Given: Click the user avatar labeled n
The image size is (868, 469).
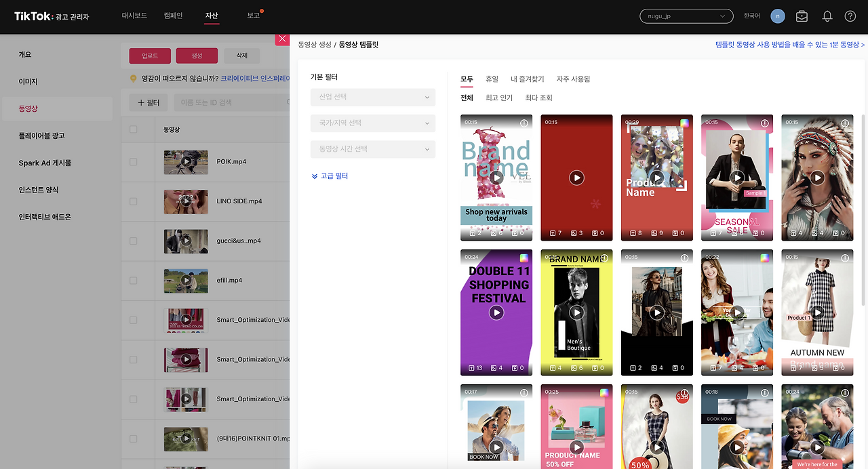Looking at the screenshot, I should (778, 16).
